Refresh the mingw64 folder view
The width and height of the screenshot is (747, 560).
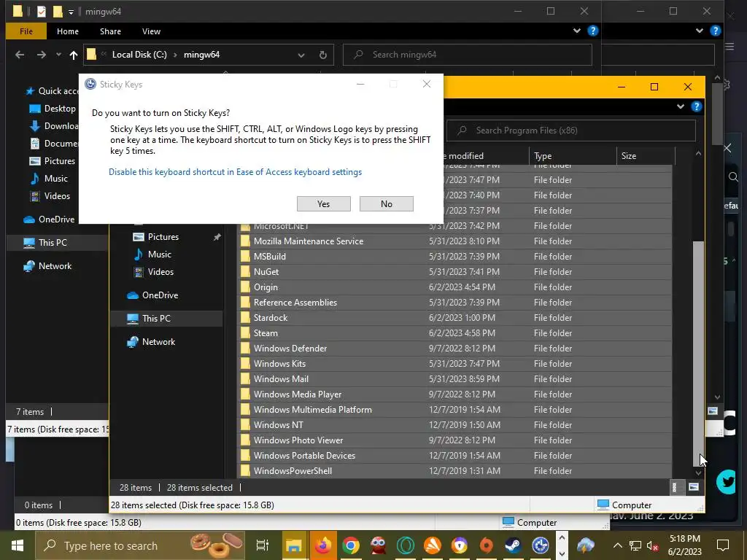[x=322, y=55]
